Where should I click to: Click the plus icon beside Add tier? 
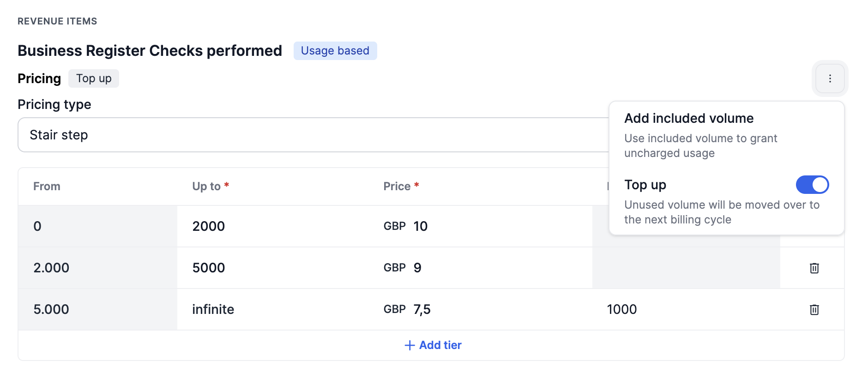[409, 345]
